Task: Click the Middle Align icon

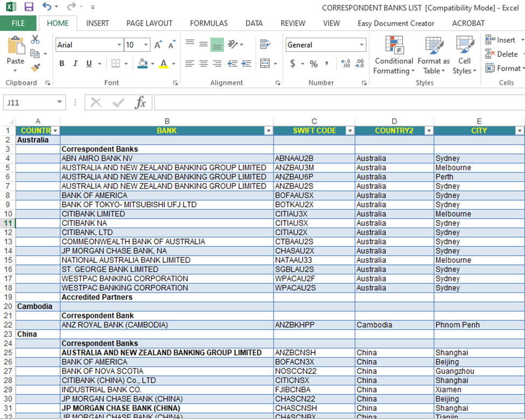Action: 203,44
